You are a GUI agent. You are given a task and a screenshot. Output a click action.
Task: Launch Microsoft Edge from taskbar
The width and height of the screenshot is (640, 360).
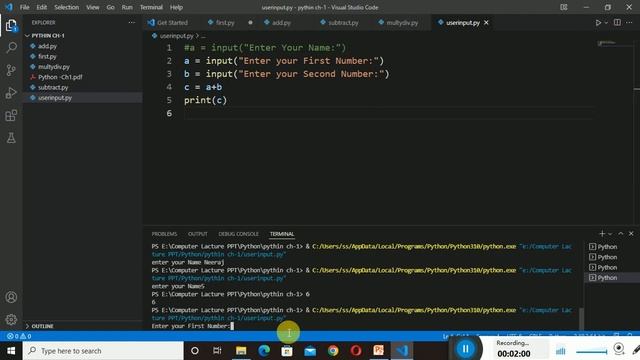(x=264, y=351)
